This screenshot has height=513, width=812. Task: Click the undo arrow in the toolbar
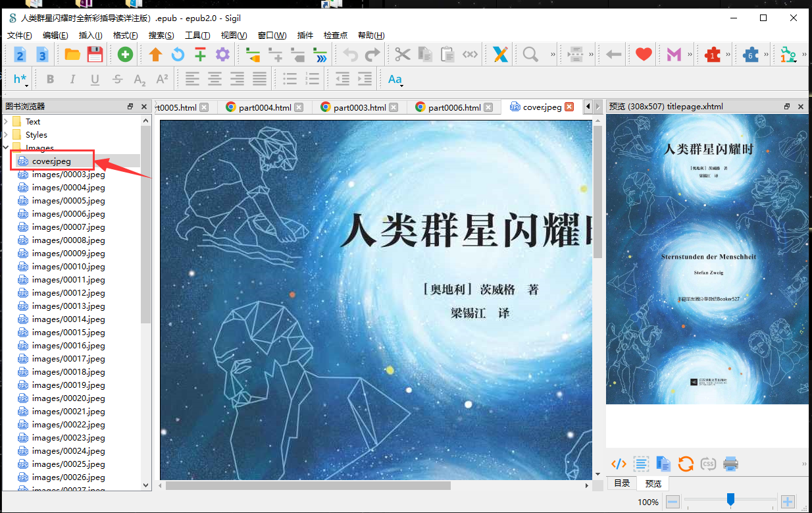pyautogui.click(x=350, y=55)
